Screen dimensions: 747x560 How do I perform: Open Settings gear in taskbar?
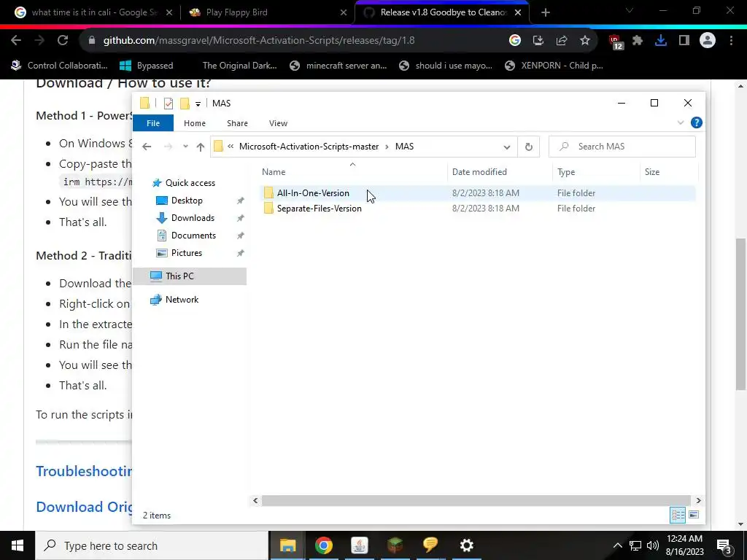coord(466,545)
